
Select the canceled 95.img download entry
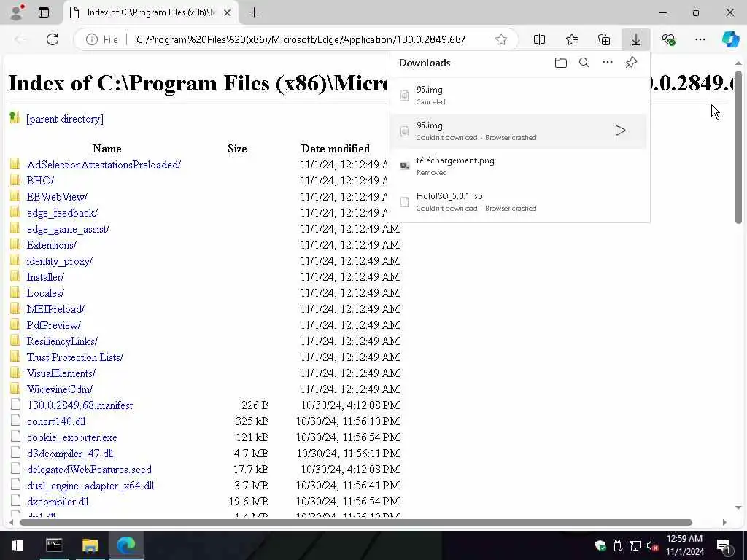pos(519,96)
